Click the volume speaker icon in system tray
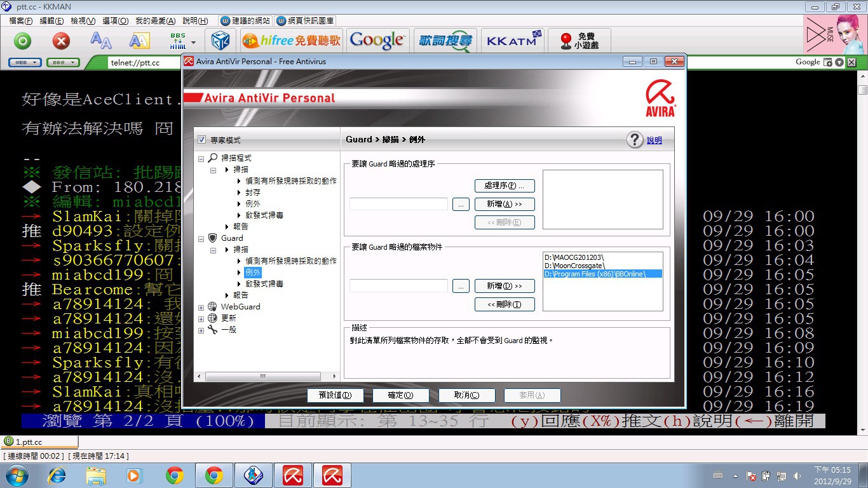The height and width of the screenshot is (488, 868). [797, 476]
